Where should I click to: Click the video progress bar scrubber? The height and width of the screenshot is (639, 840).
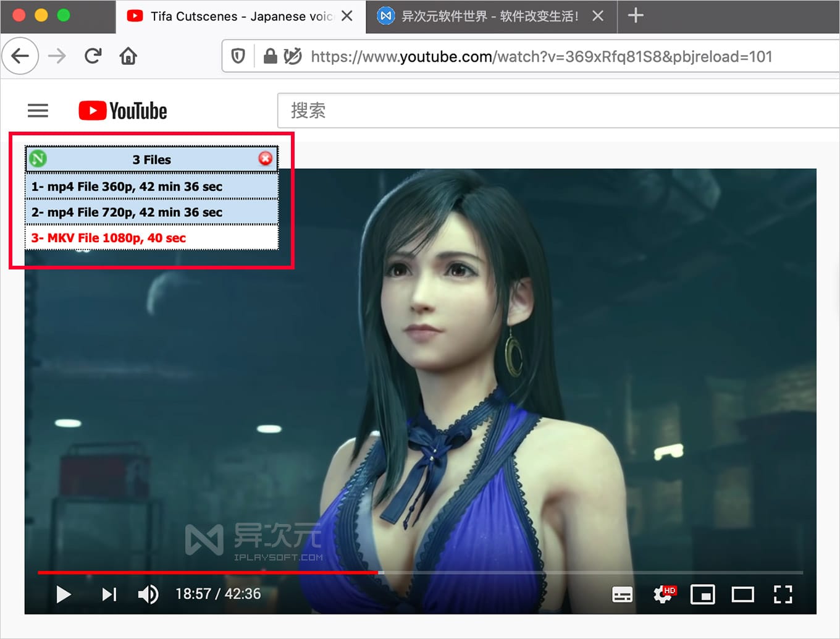coord(381,572)
